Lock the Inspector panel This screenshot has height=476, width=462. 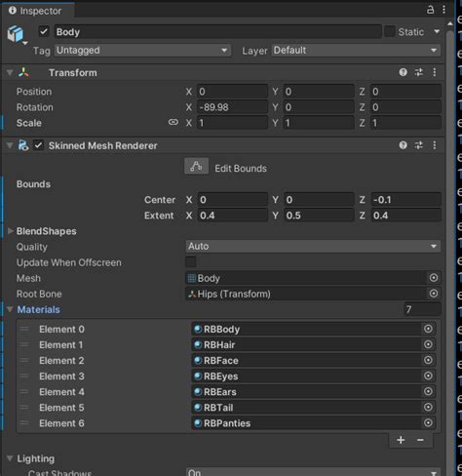point(430,10)
